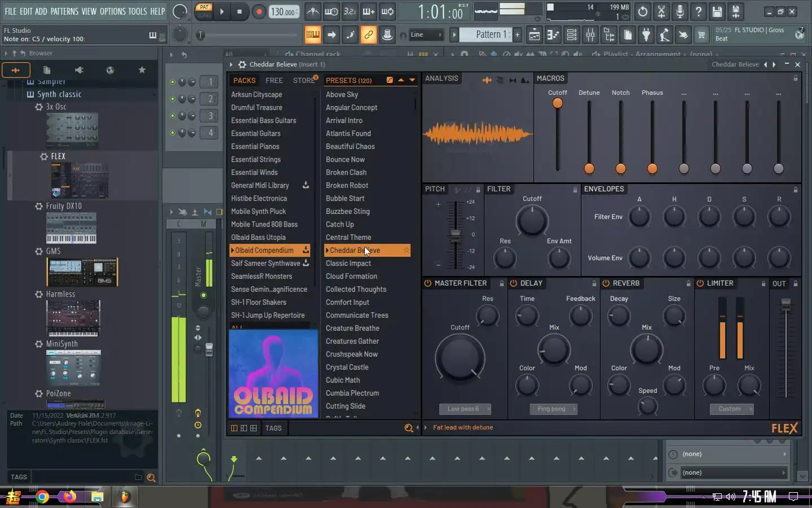Click the TAGS button in FLEX
Image resolution: width=812 pixels, height=508 pixels.
coord(273,428)
